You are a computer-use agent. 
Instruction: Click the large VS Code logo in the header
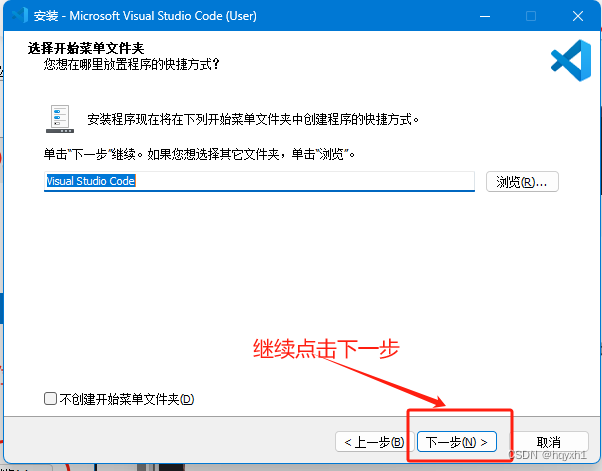(571, 60)
